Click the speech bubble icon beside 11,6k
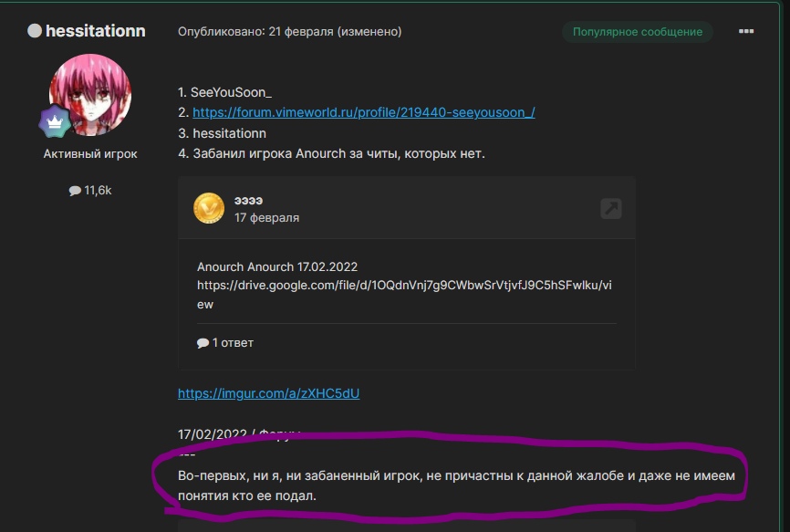This screenshot has height=532, width=790. [x=75, y=191]
